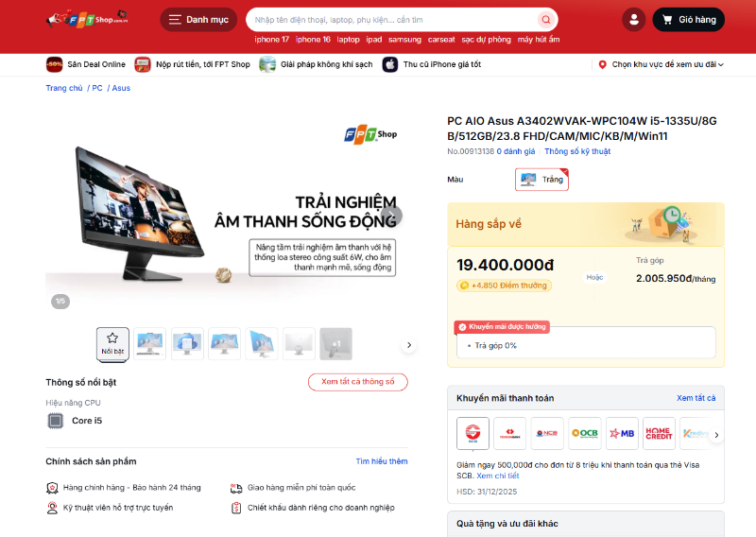This screenshot has width=756, height=537.
Task: Click HSD: 31/12/2025 expiry text
Action: pos(487,492)
